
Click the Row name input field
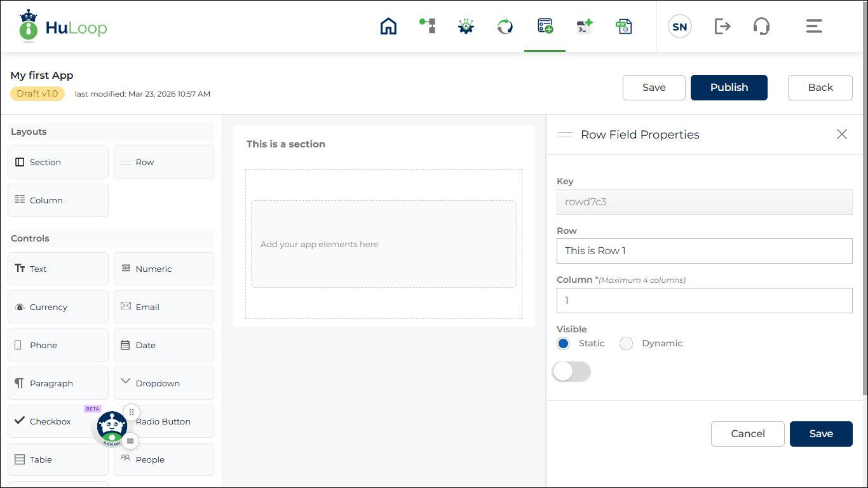[x=705, y=251]
